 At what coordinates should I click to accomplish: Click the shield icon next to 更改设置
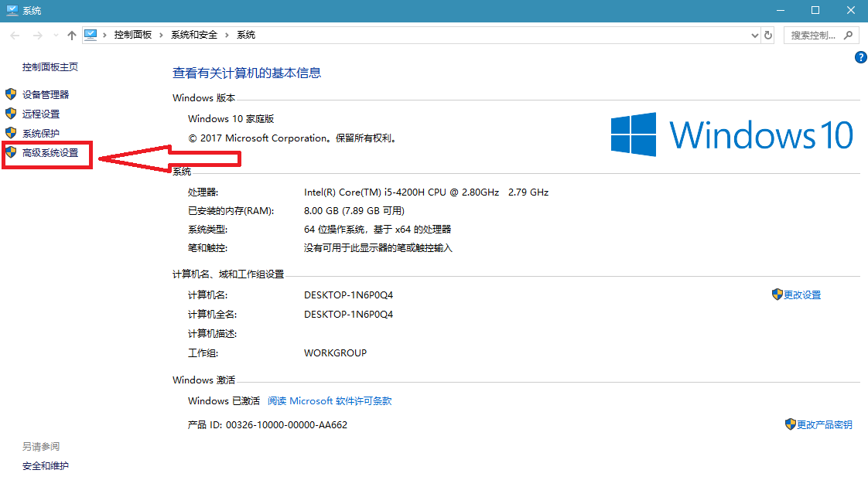tap(777, 295)
